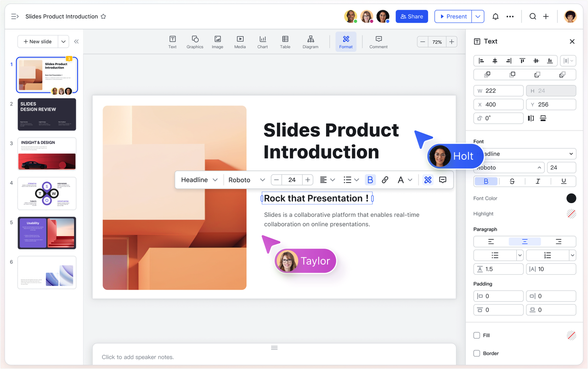This screenshot has width=588, height=369.
Task: Open the black Font Color swatch
Action: point(571,199)
